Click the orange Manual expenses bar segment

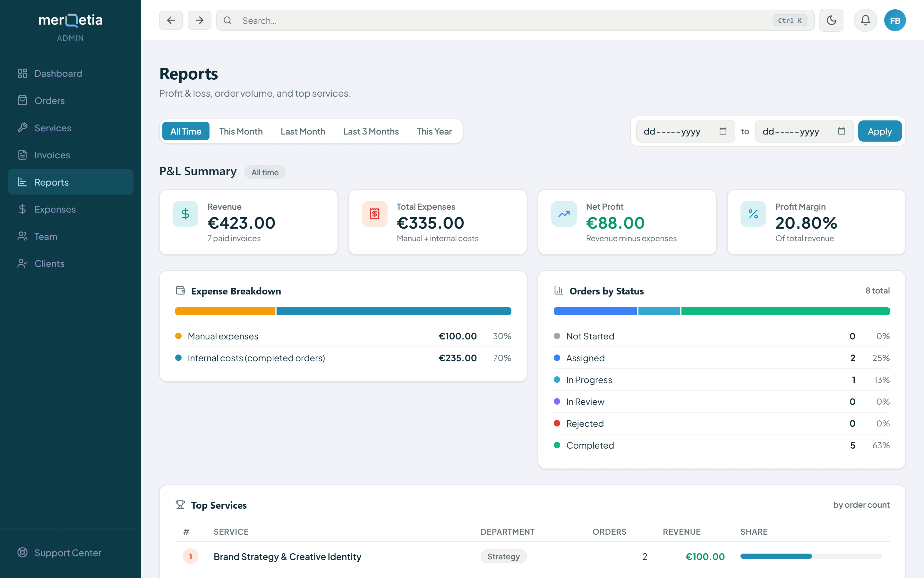pos(225,311)
